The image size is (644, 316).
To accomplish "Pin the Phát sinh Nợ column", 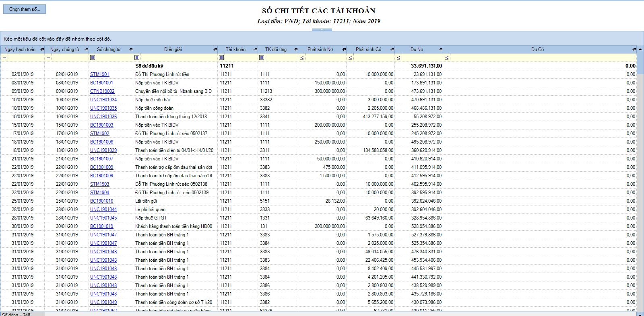I will [x=344, y=49].
